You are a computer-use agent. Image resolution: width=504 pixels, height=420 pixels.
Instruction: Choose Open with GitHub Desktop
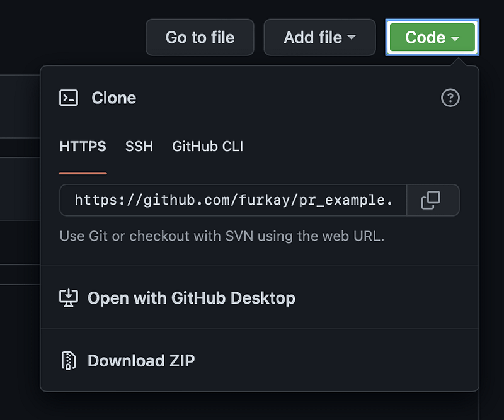click(x=191, y=298)
